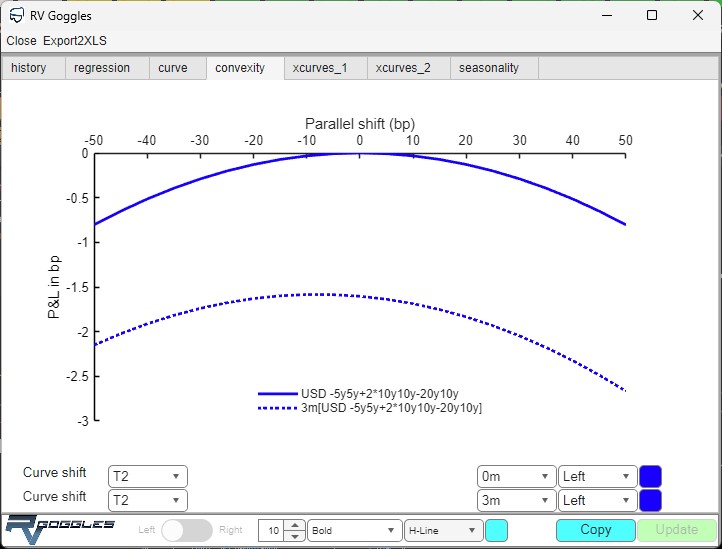Minimize the RV Goggles window
Screen dimensions: 722x549
[607, 15]
